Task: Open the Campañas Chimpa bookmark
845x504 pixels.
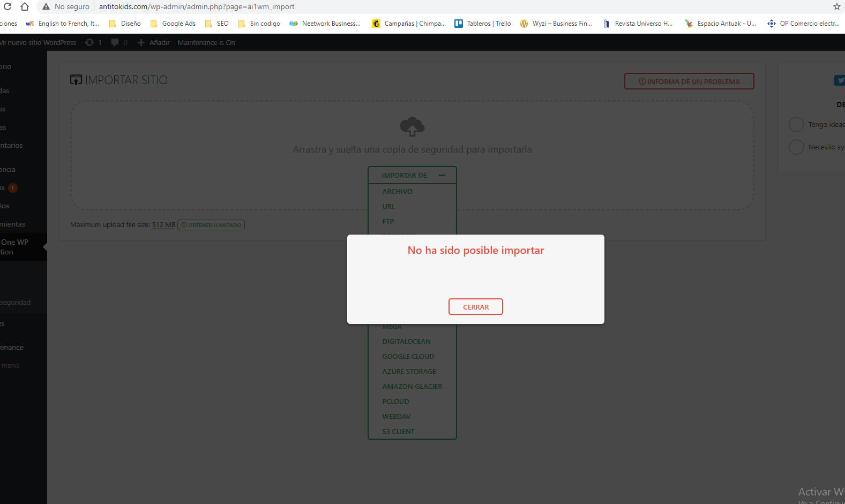Action: pyautogui.click(x=409, y=24)
